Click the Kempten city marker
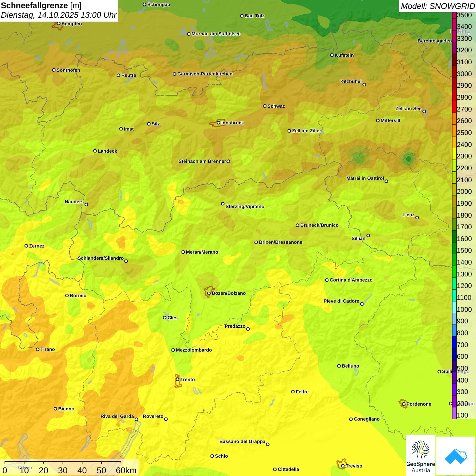 pos(58,23)
